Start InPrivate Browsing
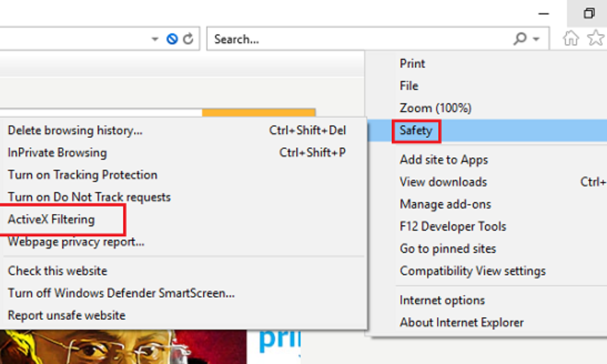The image size is (607, 364). (57, 153)
